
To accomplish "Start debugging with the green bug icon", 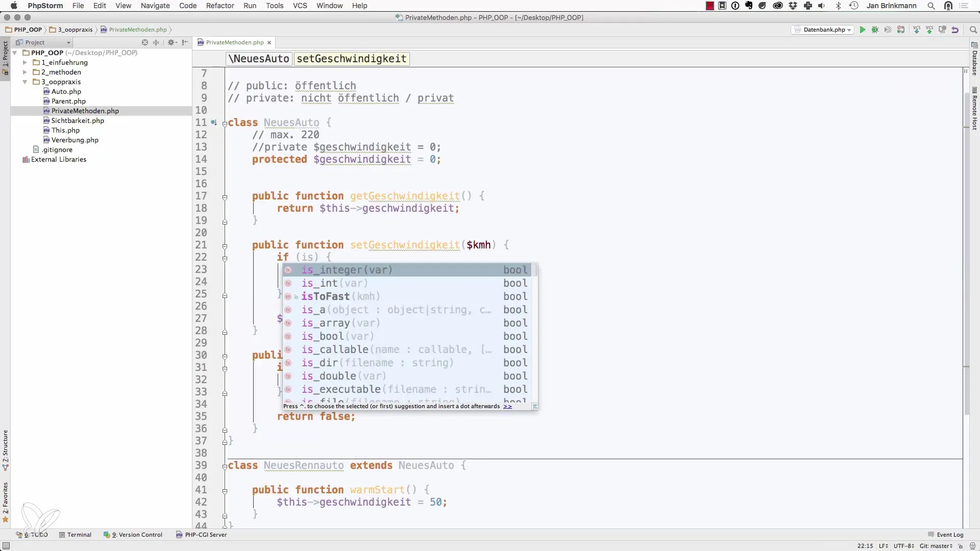I will [875, 30].
